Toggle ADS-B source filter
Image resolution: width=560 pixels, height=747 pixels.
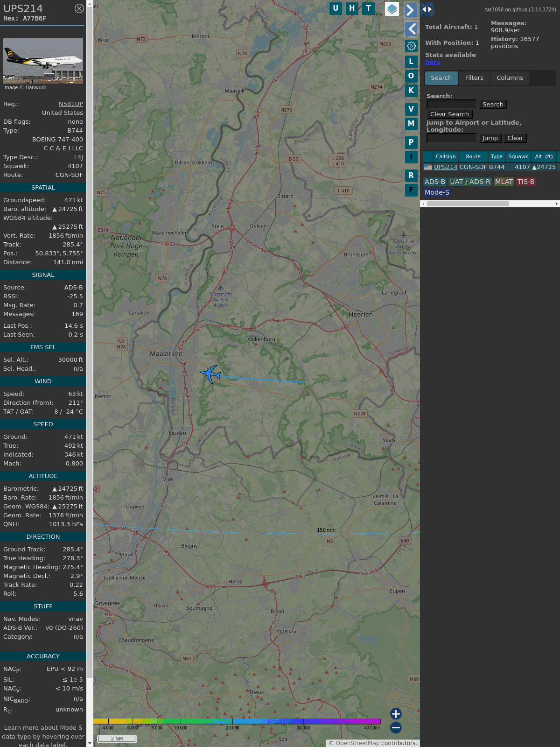click(435, 182)
